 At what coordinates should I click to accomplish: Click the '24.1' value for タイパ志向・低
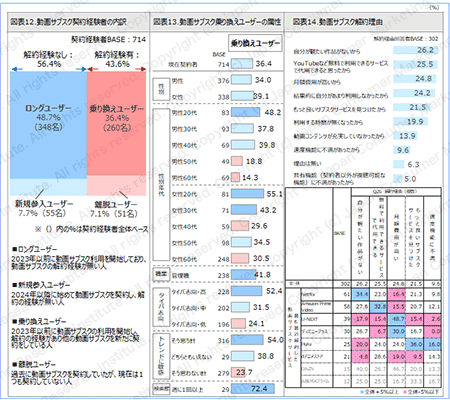click(256, 323)
